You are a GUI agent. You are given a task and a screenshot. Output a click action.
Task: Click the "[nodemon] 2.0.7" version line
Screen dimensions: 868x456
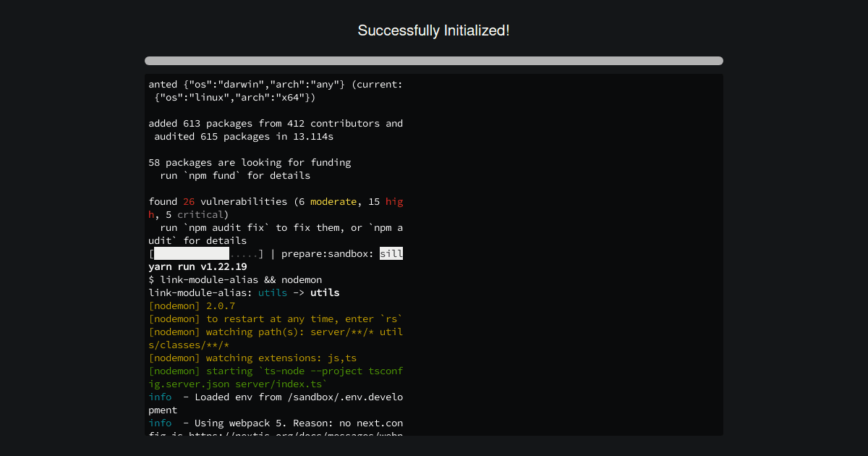[x=191, y=305]
